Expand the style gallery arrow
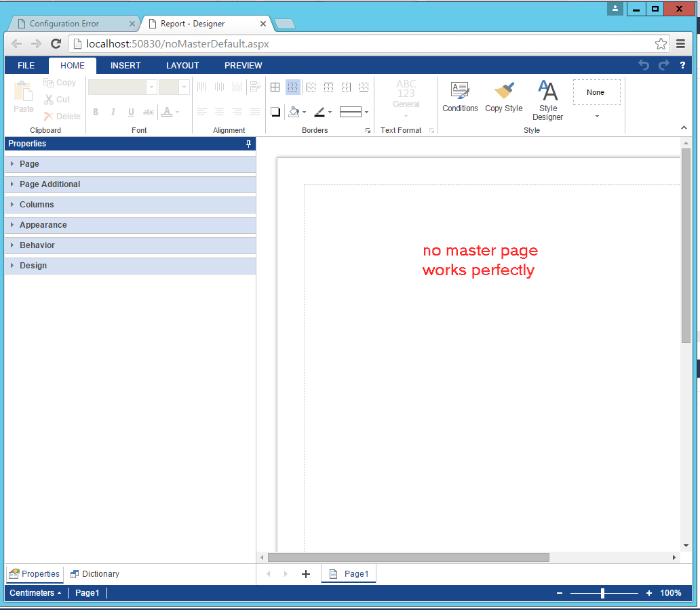The height and width of the screenshot is (610, 700). pos(597,117)
